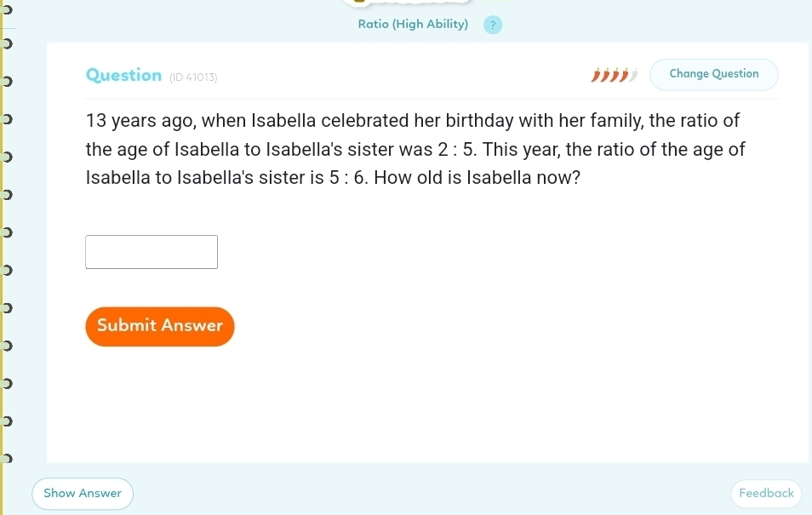The image size is (812, 515).
Task: Open the Feedback form
Action: 766,493
